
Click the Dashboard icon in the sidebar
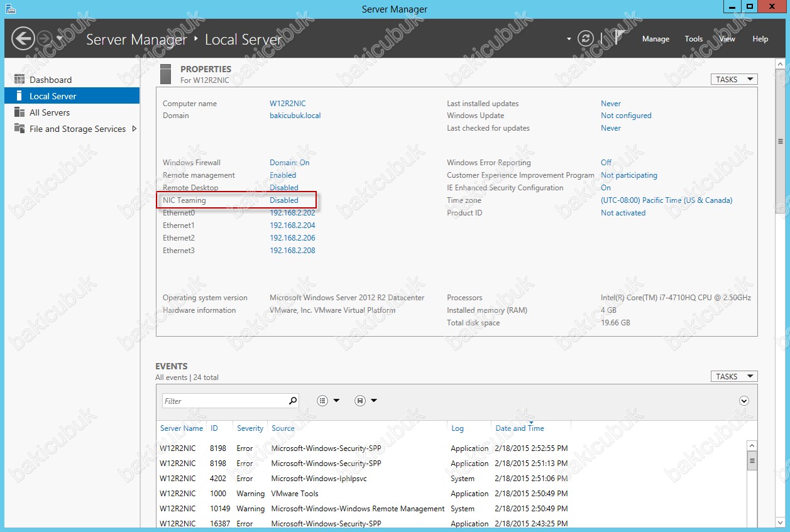click(19, 80)
